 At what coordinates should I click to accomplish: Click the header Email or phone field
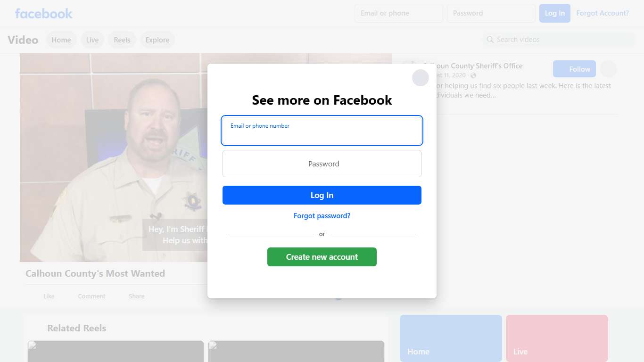[x=398, y=13]
